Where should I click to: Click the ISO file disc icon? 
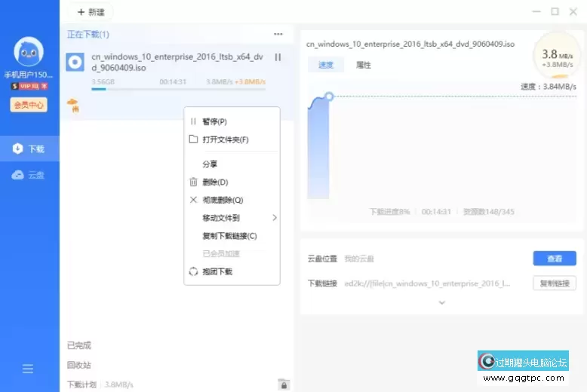click(x=75, y=63)
